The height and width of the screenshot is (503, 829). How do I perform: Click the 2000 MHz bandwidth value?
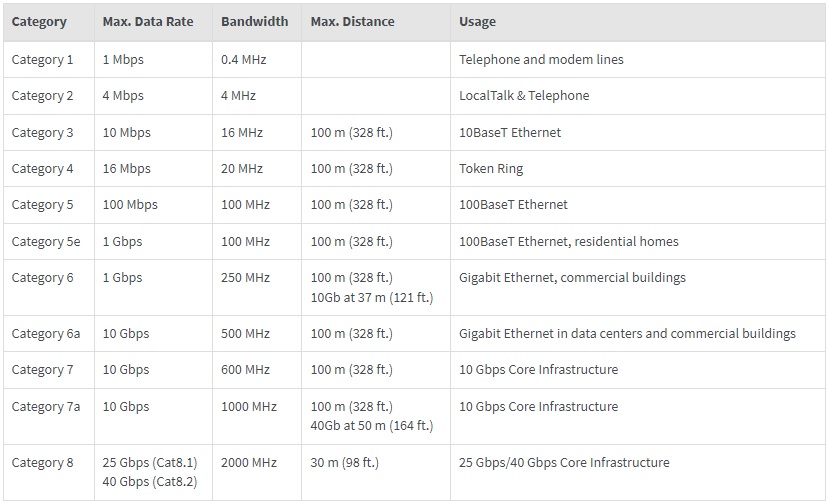click(x=249, y=463)
